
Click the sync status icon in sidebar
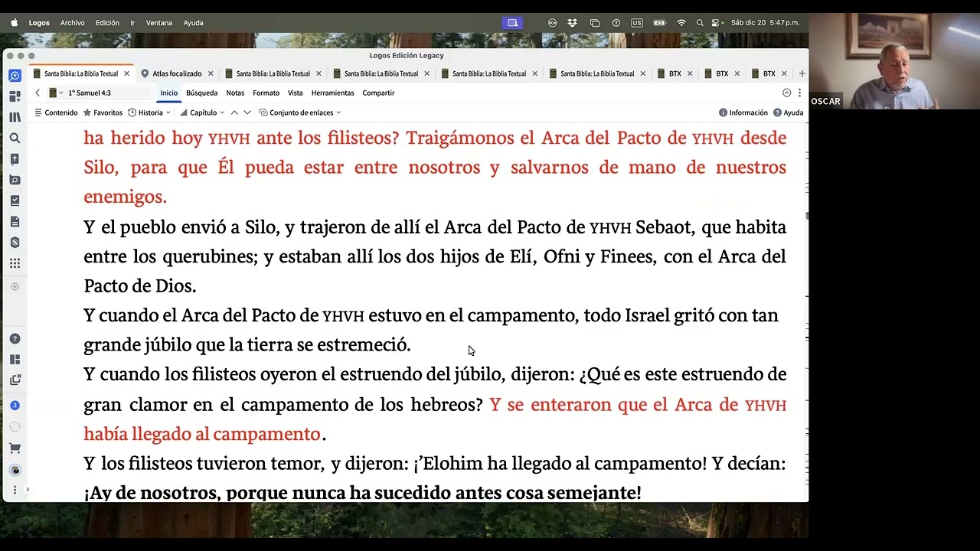pos(15,427)
